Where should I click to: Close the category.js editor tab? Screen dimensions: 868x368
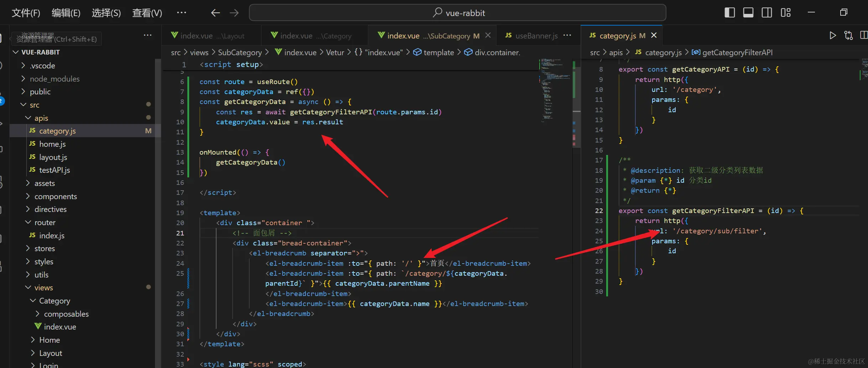(654, 35)
